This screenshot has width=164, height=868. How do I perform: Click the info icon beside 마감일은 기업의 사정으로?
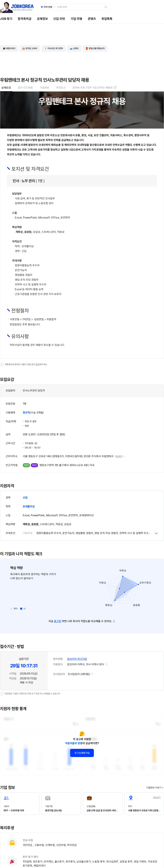tap(2, 694)
